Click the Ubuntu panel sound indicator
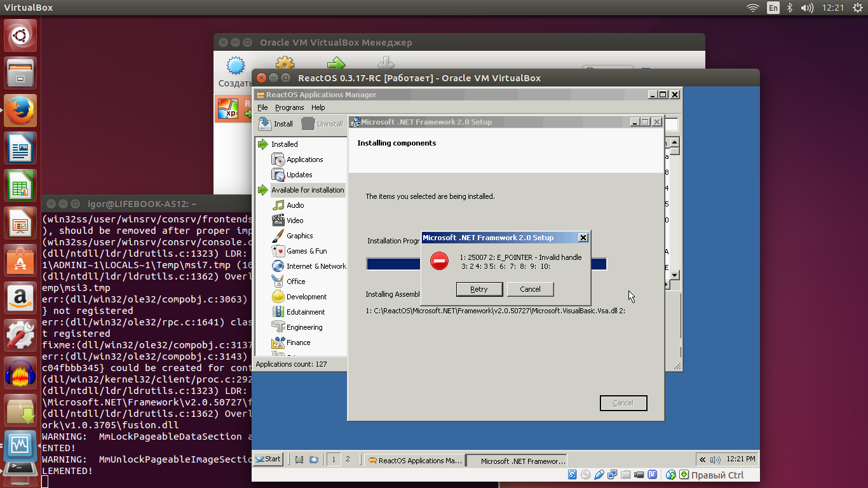 point(807,8)
